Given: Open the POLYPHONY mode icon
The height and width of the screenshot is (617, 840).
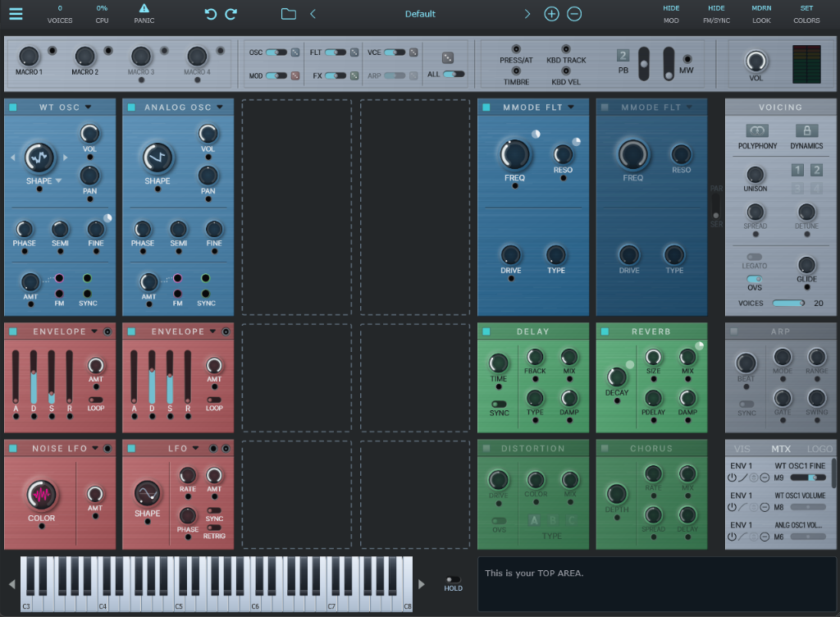Looking at the screenshot, I should coord(757,130).
